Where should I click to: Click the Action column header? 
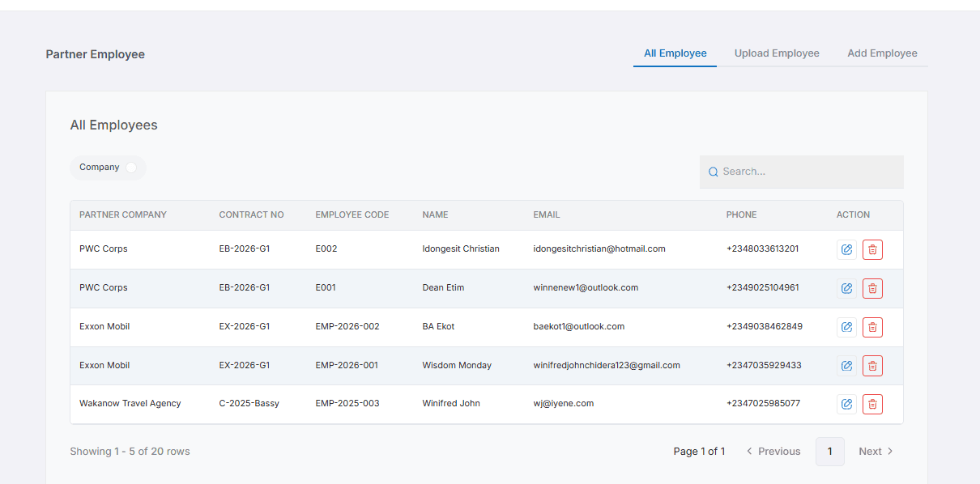point(853,215)
